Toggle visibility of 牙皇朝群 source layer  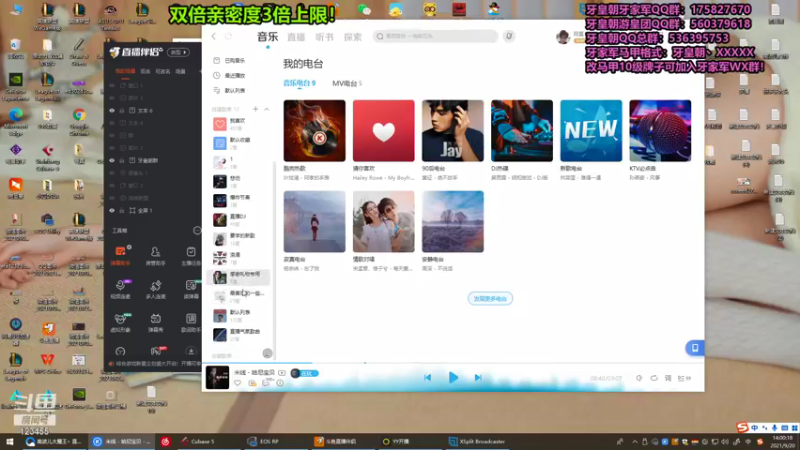point(112,160)
